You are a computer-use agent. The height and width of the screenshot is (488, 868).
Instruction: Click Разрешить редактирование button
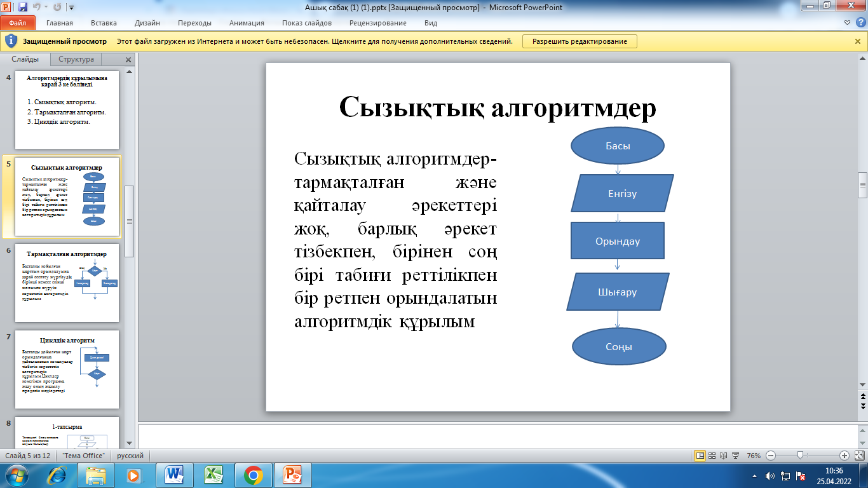[579, 41]
